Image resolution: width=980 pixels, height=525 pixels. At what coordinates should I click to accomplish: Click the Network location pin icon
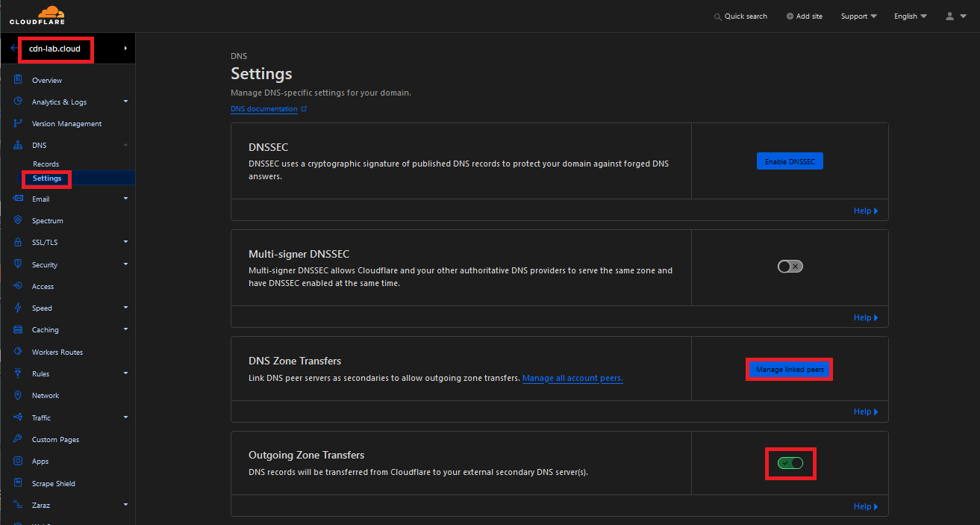(18, 395)
